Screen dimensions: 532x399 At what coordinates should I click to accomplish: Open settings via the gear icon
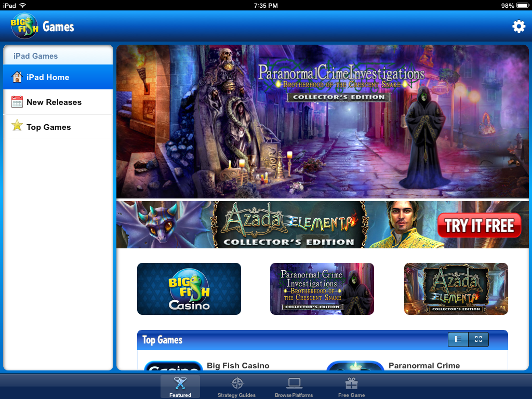[x=518, y=26]
